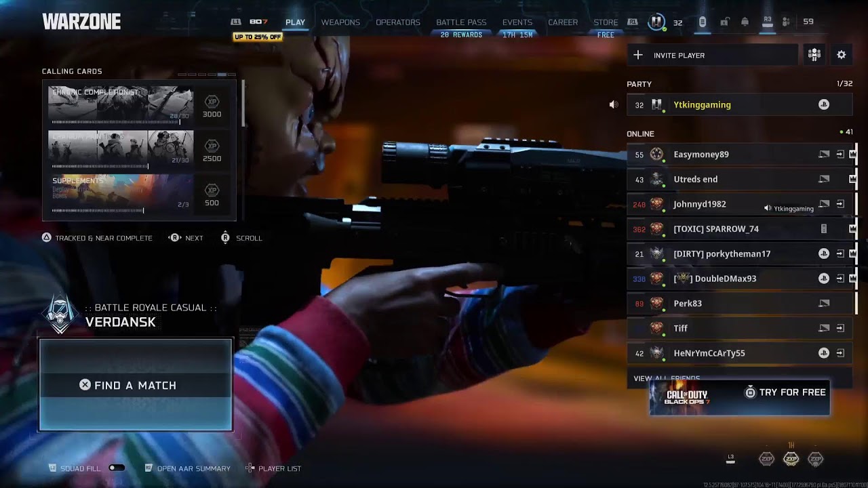The height and width of the screenshot is (488, 868).
Task: Click PlayStation icon on porkytheman17 row
Action: (824, 254)
